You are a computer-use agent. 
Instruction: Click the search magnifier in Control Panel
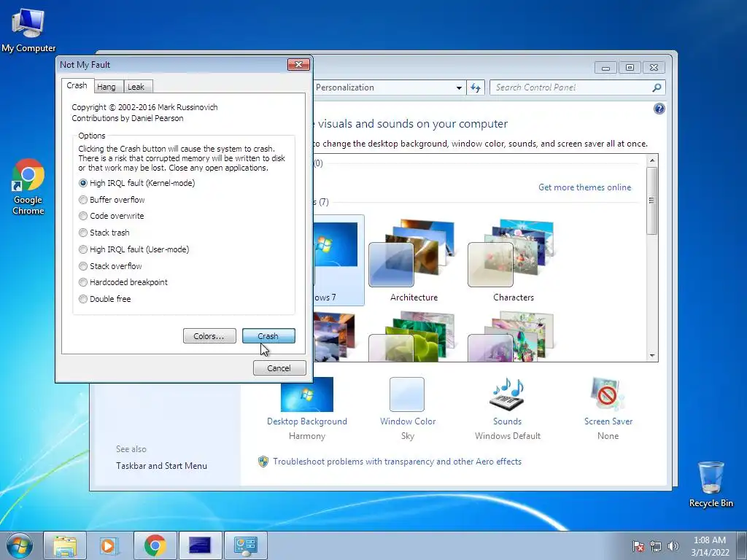tap(657, 87)
